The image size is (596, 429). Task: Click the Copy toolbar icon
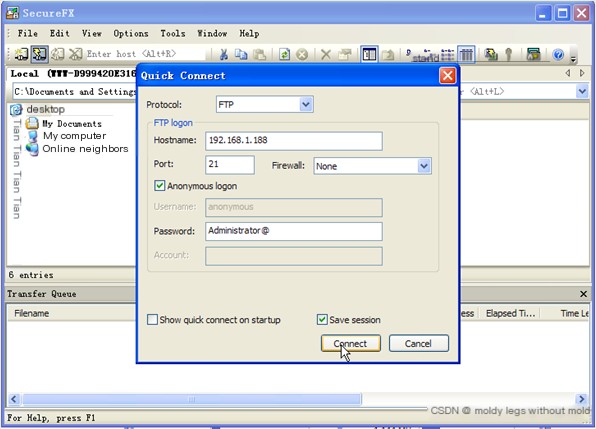tap(241, 55)
